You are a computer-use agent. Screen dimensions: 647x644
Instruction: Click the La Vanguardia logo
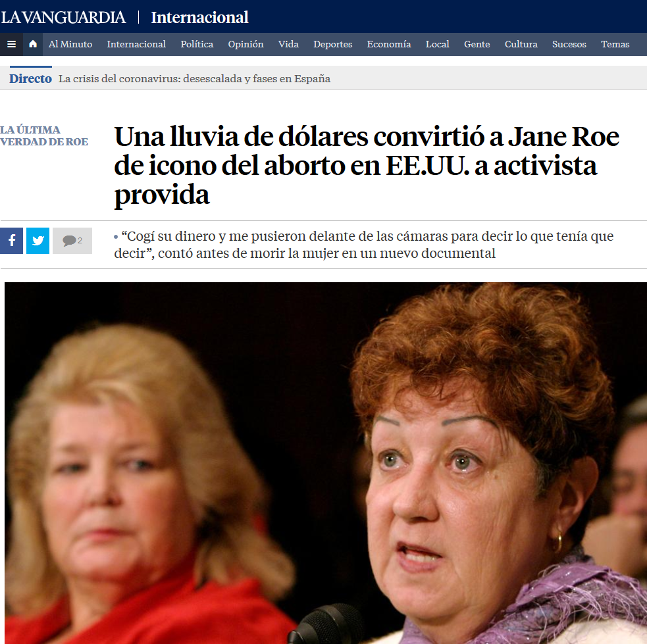click(63, 17)
